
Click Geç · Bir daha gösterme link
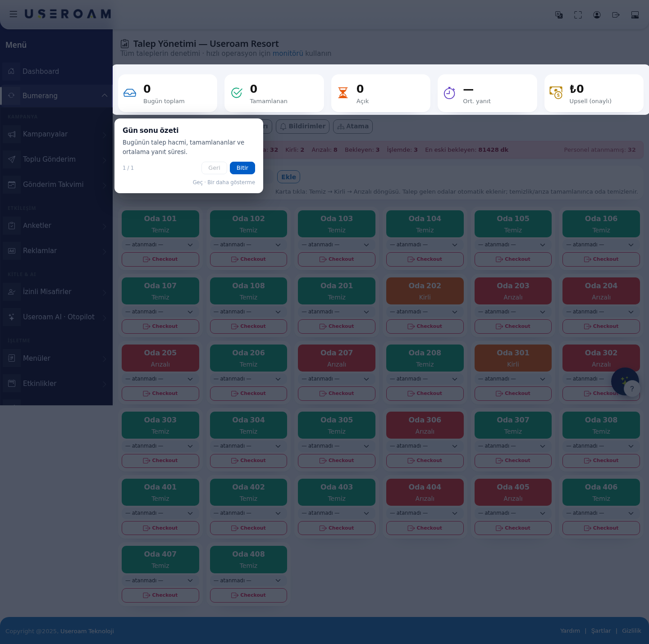(224, 182)
